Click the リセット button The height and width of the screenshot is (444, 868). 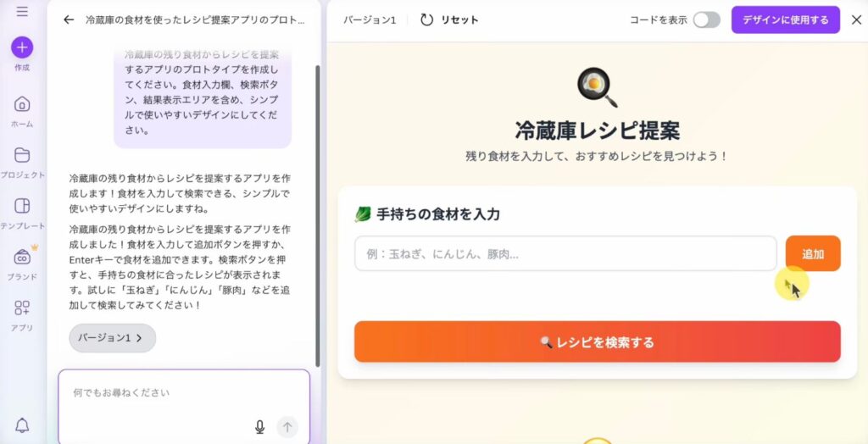(449, 20)
